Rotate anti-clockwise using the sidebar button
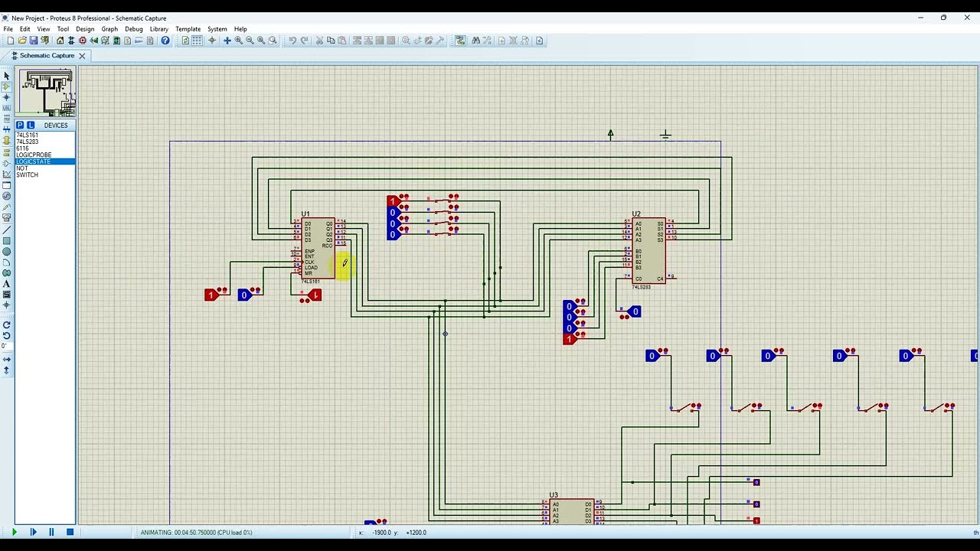980x551 pixels. (x=7, y=336)
